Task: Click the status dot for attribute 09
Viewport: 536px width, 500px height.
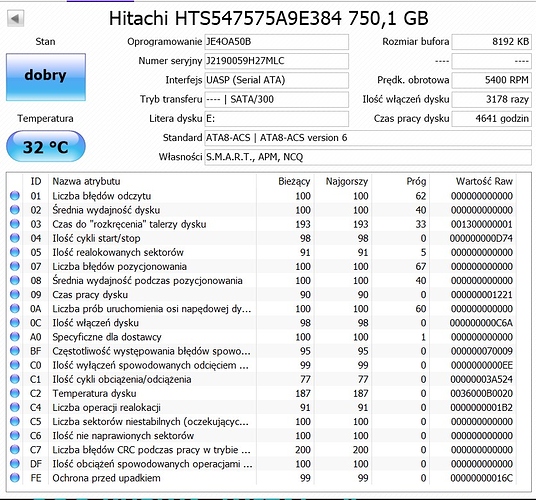Action: tap(15, 294)
